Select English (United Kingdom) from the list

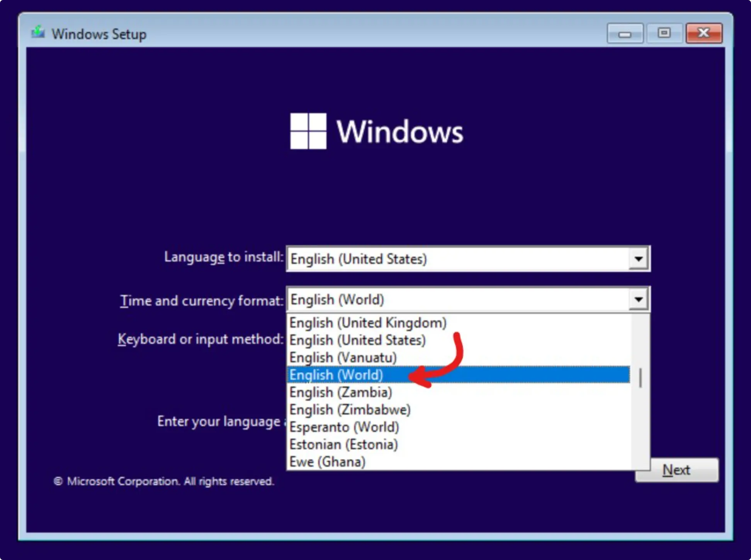tap(459, 322)
